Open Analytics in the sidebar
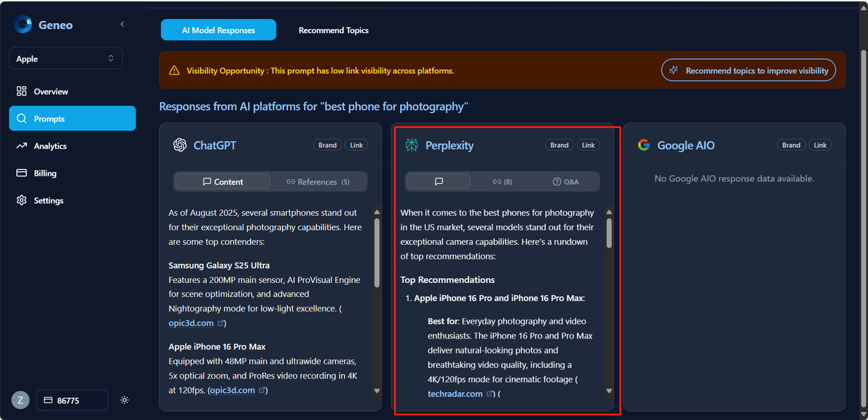Viewport: 868px width, 420px height. pos(73,146)
